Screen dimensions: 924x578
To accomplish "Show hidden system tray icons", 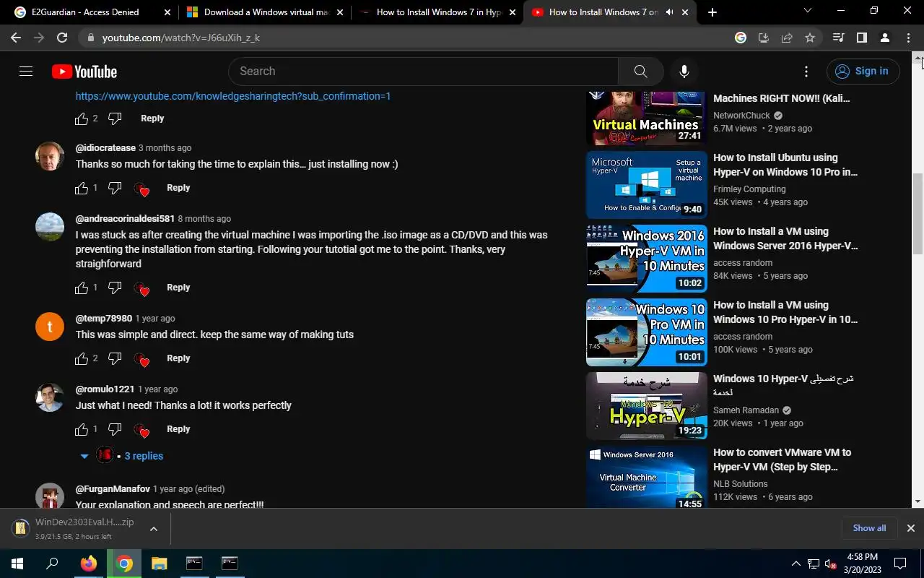I will click(x=796, y=564).
